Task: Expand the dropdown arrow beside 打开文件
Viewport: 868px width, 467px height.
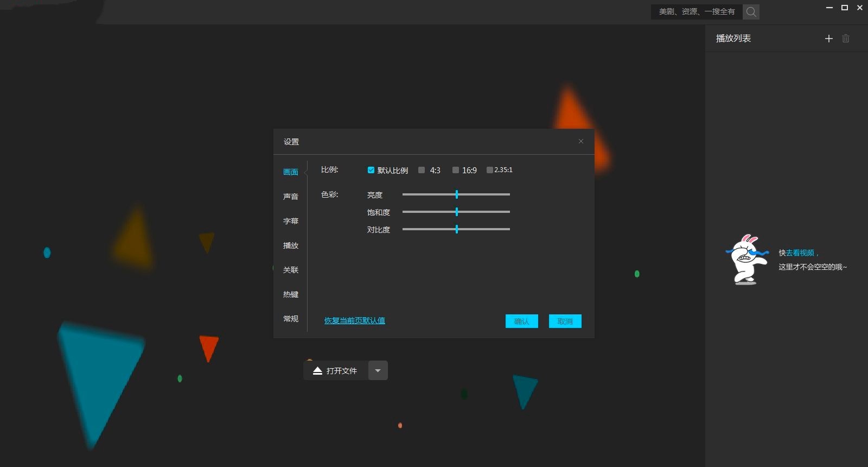Action: [378, 370]
